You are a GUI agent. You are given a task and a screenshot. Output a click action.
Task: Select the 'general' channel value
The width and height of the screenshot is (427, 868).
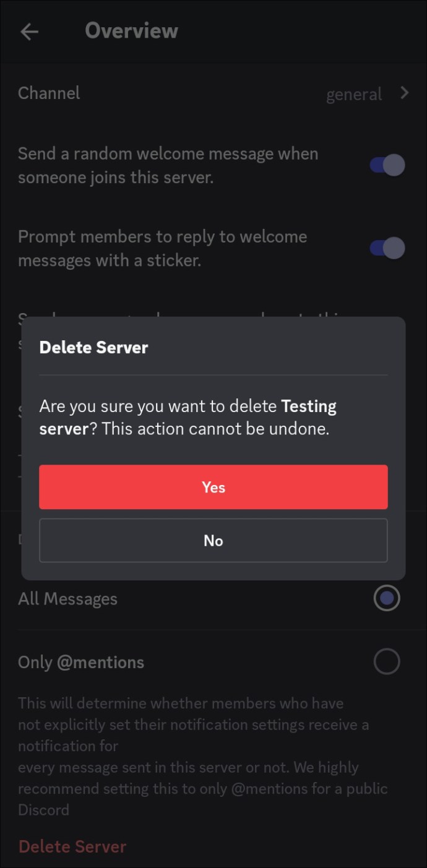[353, 95]
